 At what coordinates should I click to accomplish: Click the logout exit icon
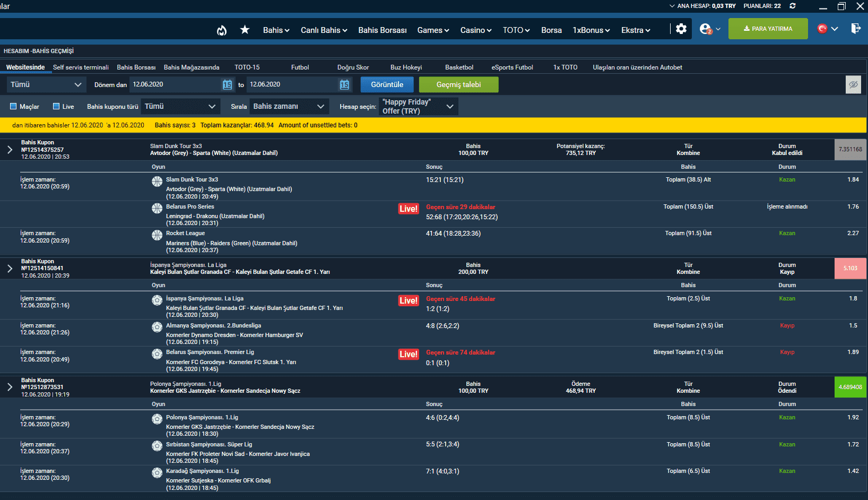click(x=855, y=29)
